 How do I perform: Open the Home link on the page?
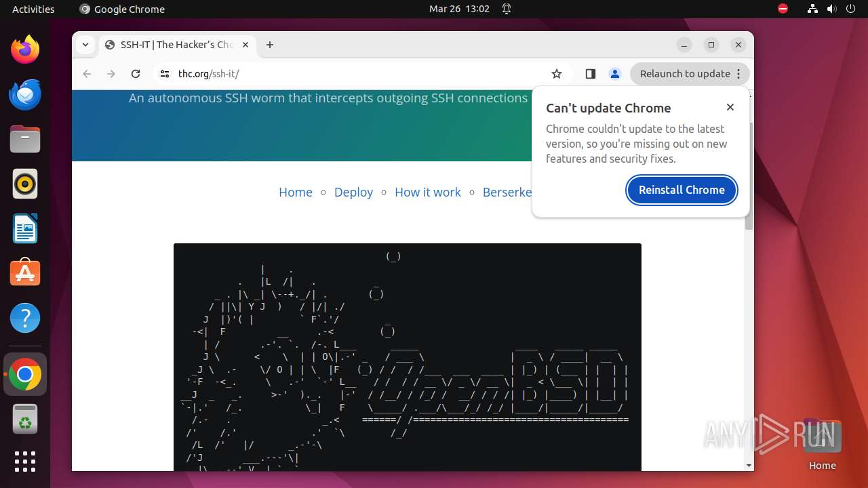pos(296,192)
